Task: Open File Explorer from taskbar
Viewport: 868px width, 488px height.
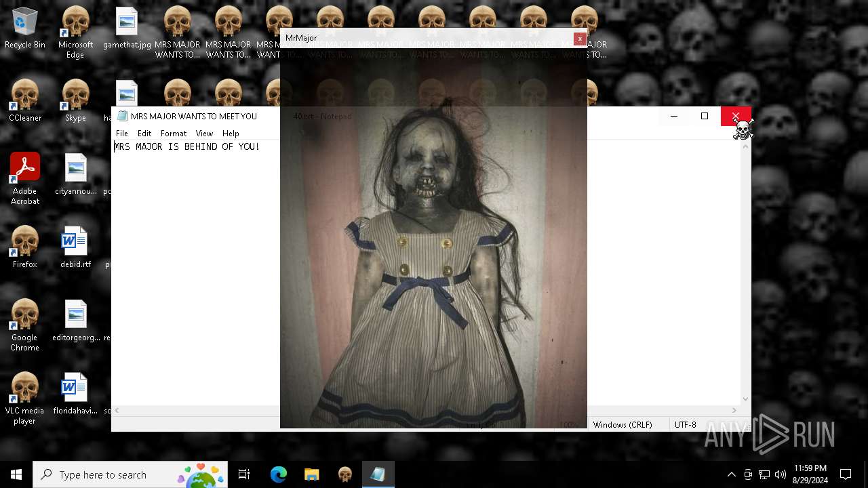Action: pyautogui.click(x=311, y=474)
